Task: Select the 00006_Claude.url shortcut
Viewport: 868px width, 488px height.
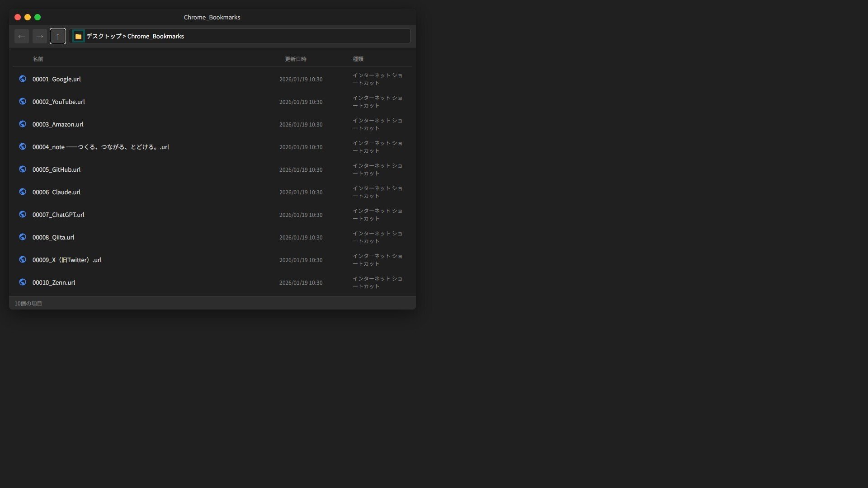Action: click(57, 192)
